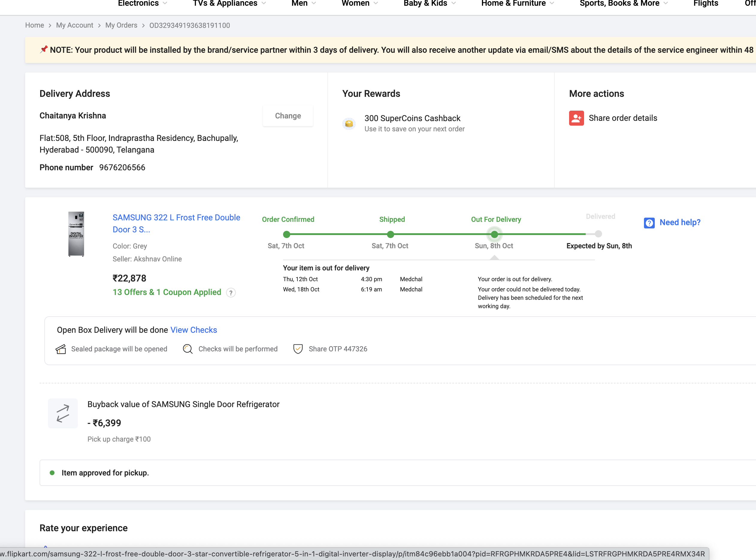The height and width of the screenshot is (560, 756).
Task: Click the checks magnifier icon
Action: [188, 349]
